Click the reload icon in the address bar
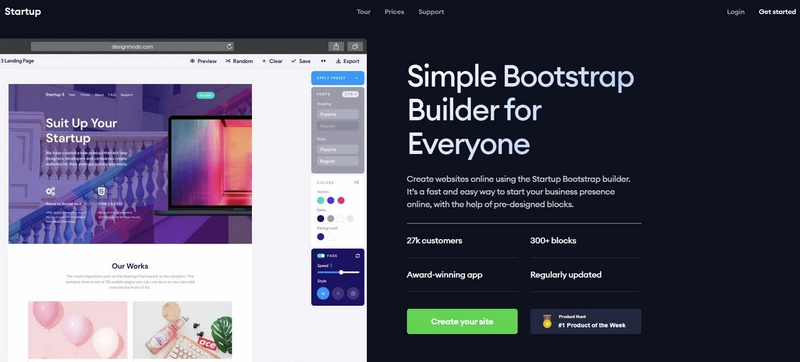Image resolution: width=800 pixels, height=362 pixels. pos(229,46)
